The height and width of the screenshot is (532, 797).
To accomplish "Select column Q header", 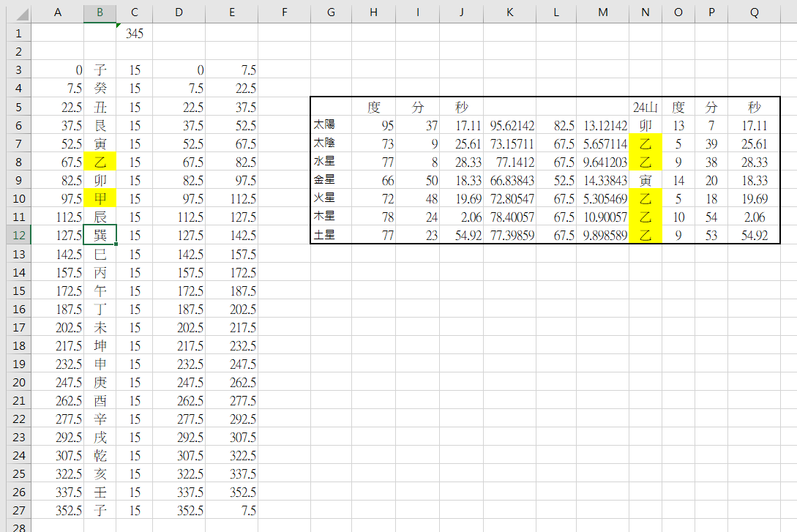I will pyautogui.click(x=755, y=12).
